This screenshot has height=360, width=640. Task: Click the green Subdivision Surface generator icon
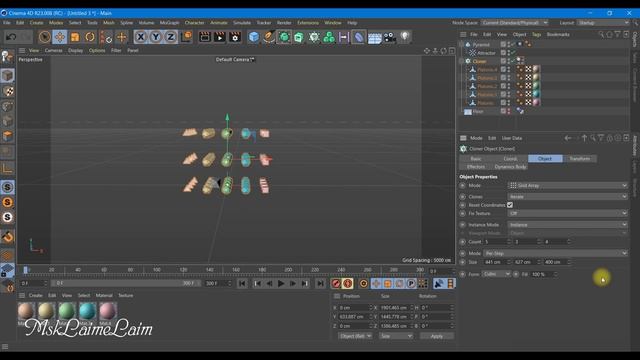click(284, 37)
